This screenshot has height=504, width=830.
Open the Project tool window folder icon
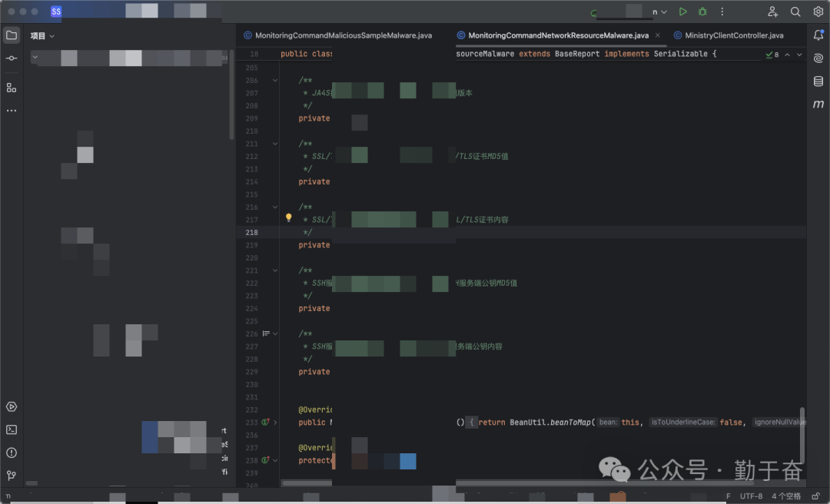click(x=11, y=35)
